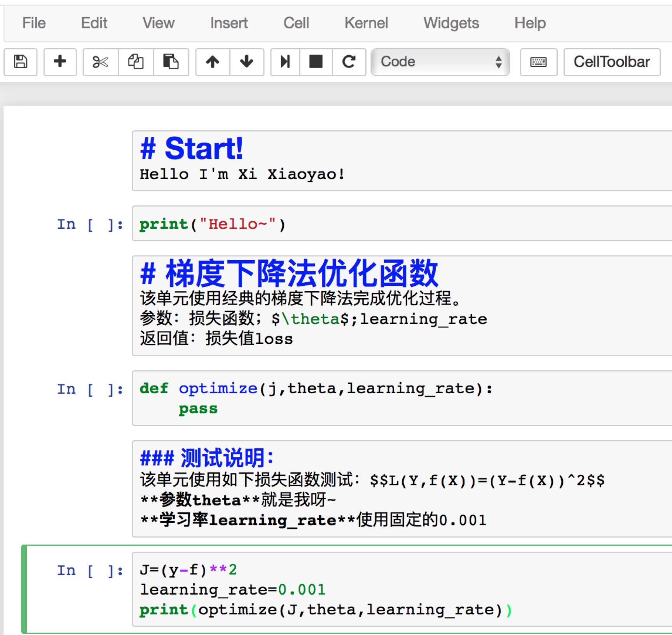The height and width of the screenshot is (635, 672).
Task: Click the learning_rate=0.001 line
Action: [232, 590]
